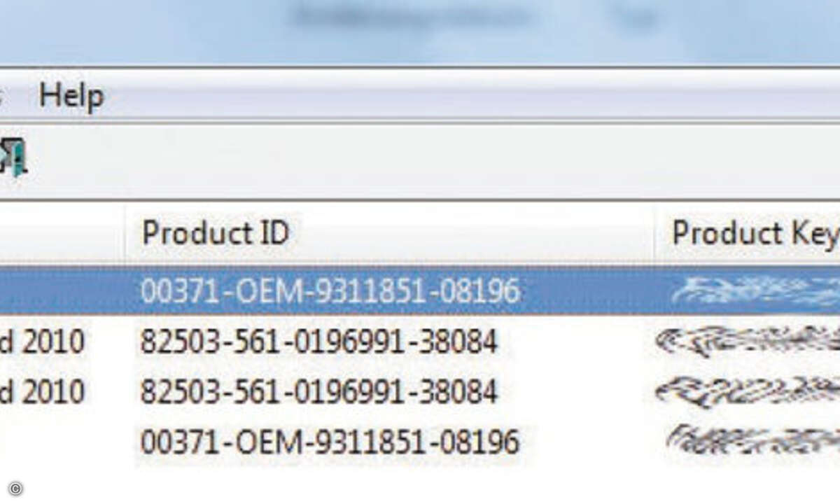Click the blurred product key in bottom row
The height and width of the screenshot is (504, 840).
coord(752,440)
